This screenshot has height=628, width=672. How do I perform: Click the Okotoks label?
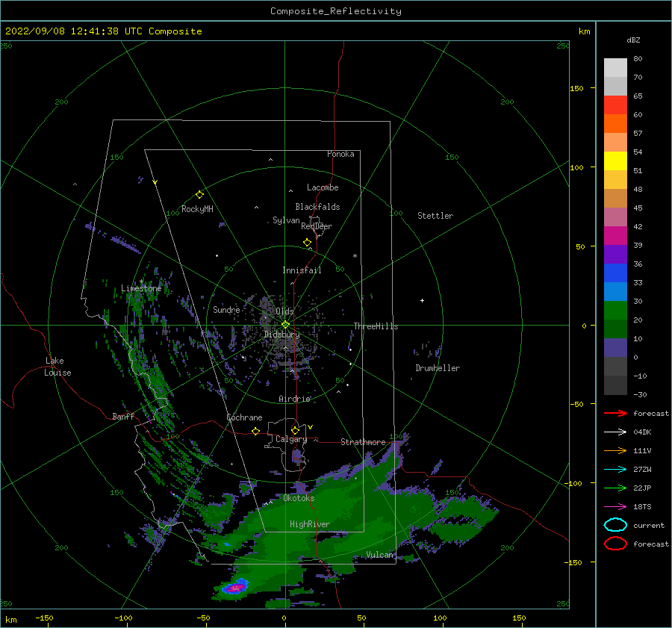point(299,498)
